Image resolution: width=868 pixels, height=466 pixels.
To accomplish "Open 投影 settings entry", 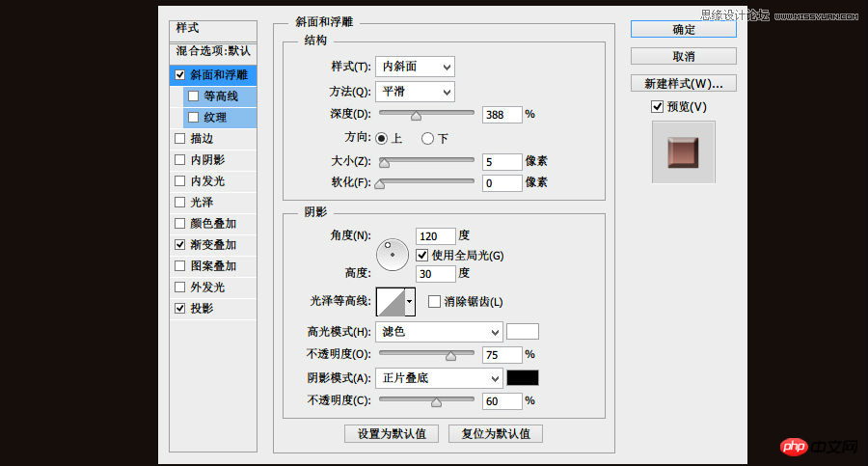I will [203, 308].
